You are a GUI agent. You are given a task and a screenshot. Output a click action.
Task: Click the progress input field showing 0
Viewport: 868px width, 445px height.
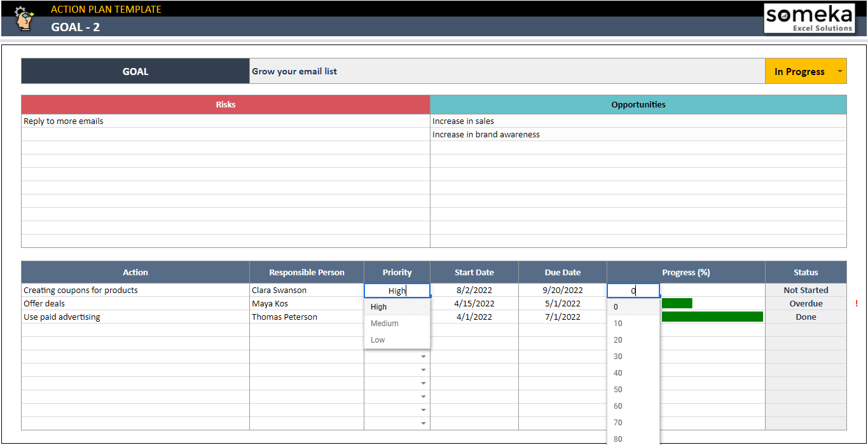[x=633, y=290]
